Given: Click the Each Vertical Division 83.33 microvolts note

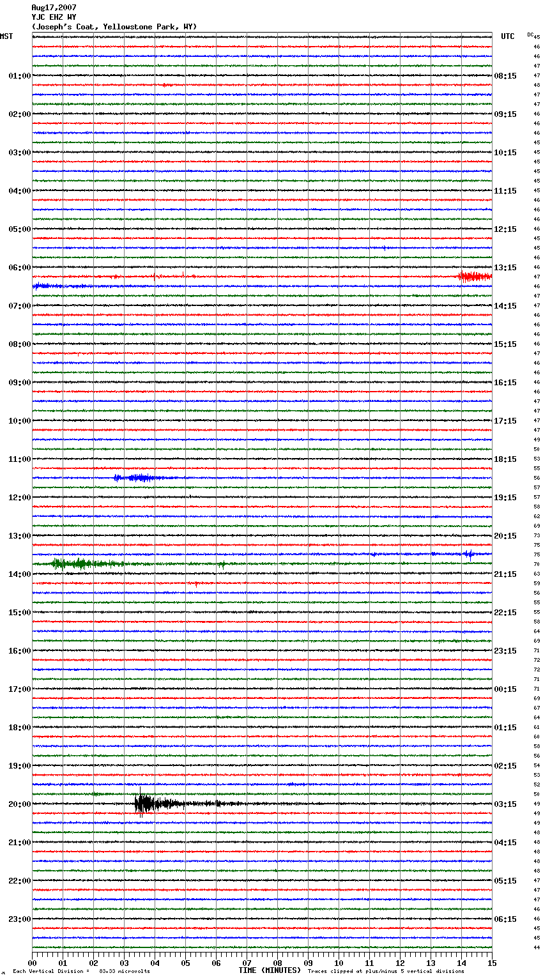Looking at the screenshot, I should [82, 971].
